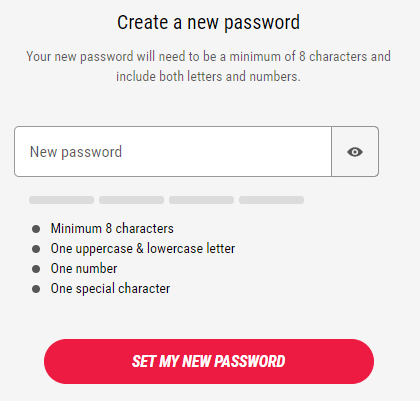Click the New password input field
Screen dimensions: 420x401
[173, 151]
